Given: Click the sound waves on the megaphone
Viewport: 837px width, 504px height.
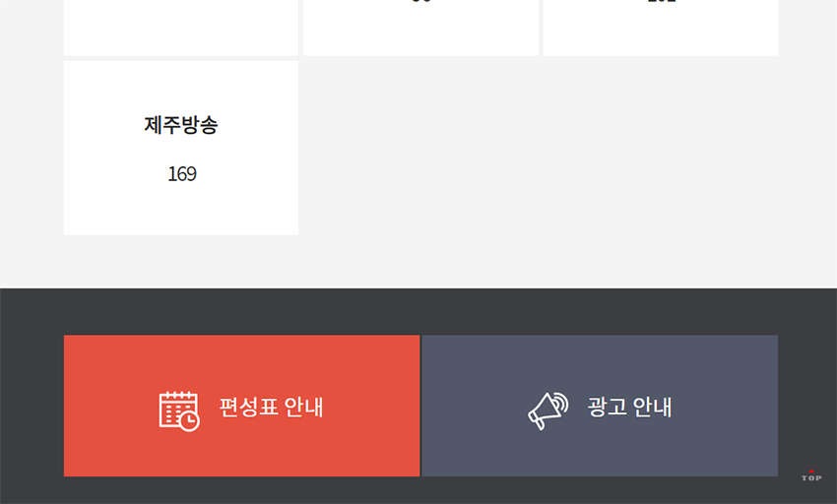Looking at the screenshot, I should [x=560, y=404].
